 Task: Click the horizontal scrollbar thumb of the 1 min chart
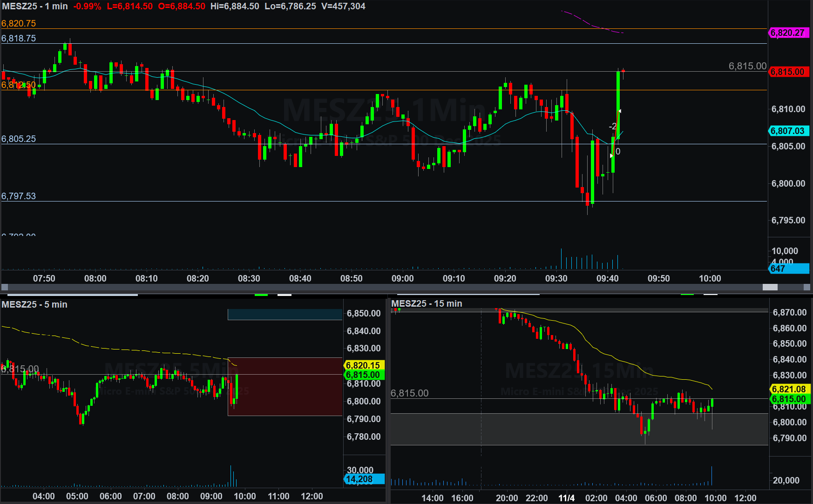tap(770, 287)
